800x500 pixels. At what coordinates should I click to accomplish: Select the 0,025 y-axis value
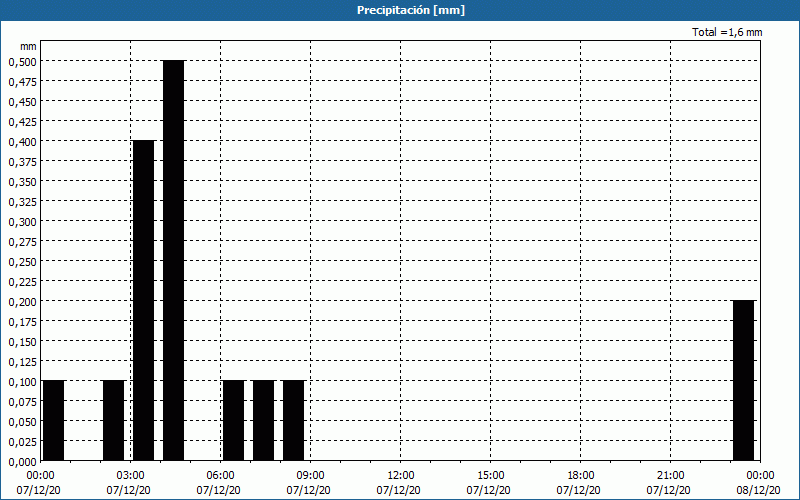[22, 442]
